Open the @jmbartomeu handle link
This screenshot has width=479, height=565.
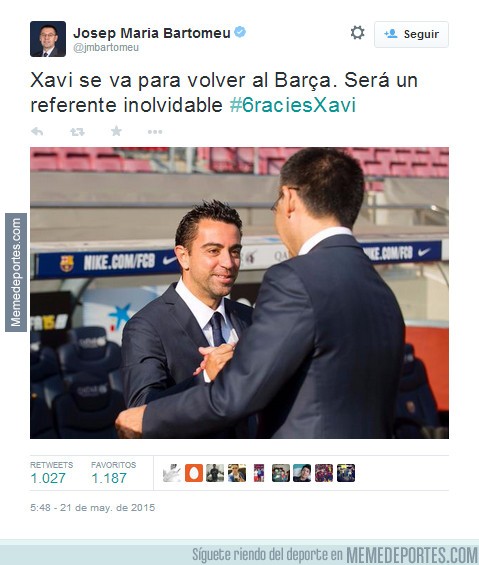pyautogui.click(x=106, y=48)
